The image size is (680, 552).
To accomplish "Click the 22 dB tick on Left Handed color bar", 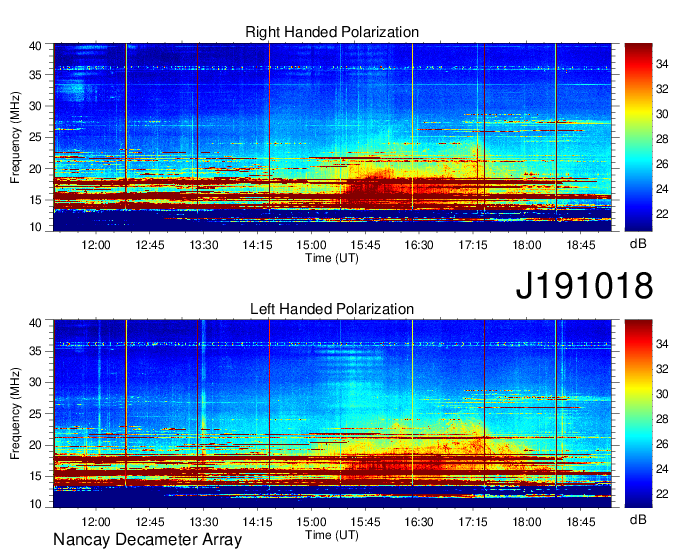I will [662, 494].
